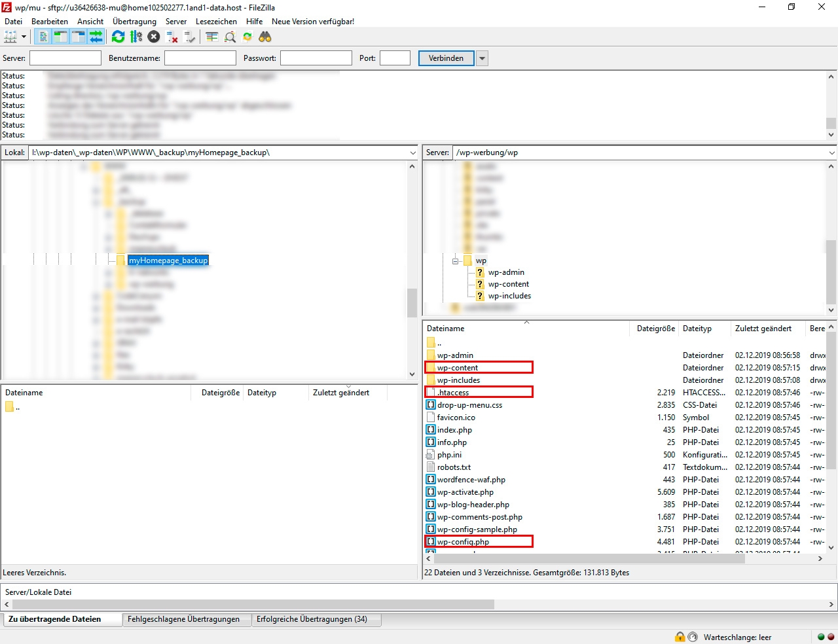Click the wp-comments-post.php file icon
This screenshot has width=838, height=644.
point(431,517)
